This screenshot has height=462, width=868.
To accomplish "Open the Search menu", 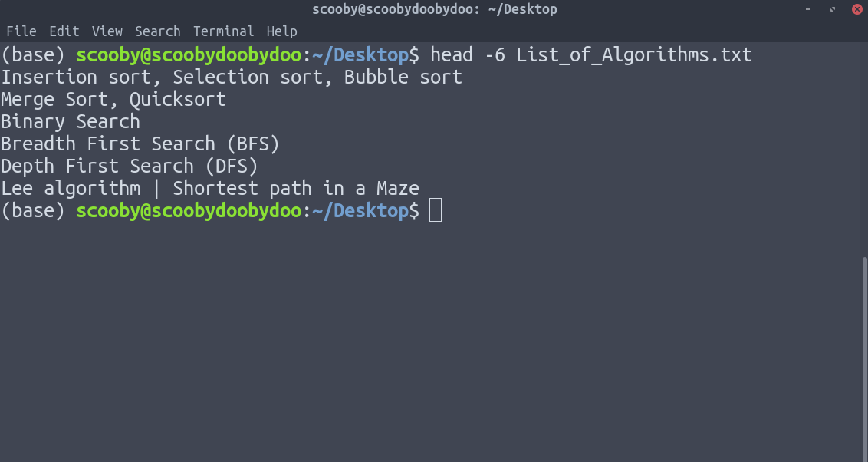I will 158,31.
